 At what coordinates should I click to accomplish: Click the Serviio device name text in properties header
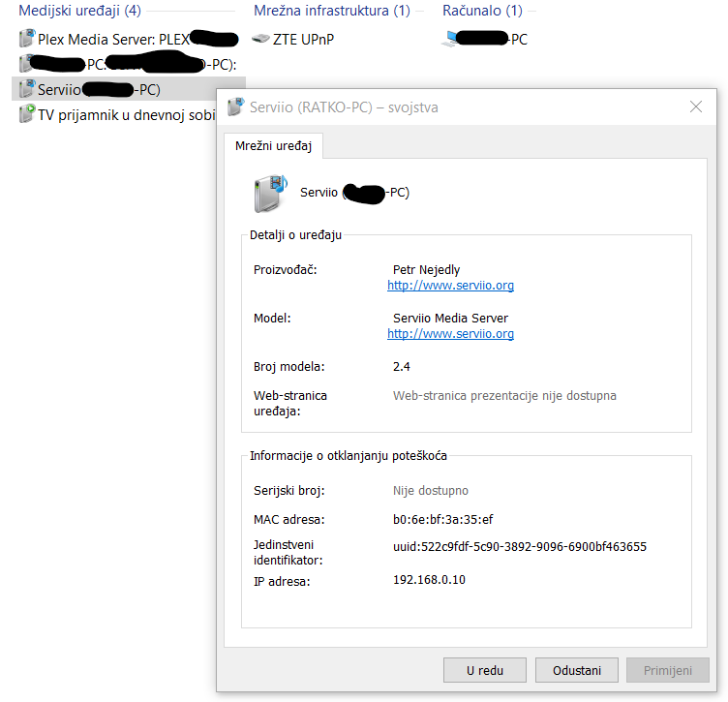tap(354, 193)
